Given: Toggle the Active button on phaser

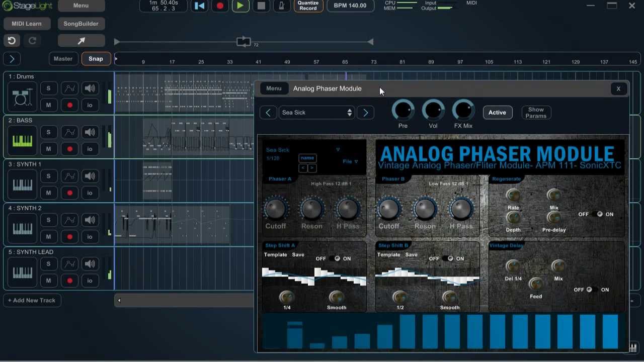Looking at the screenshot, I should click(x=497, y=113).
